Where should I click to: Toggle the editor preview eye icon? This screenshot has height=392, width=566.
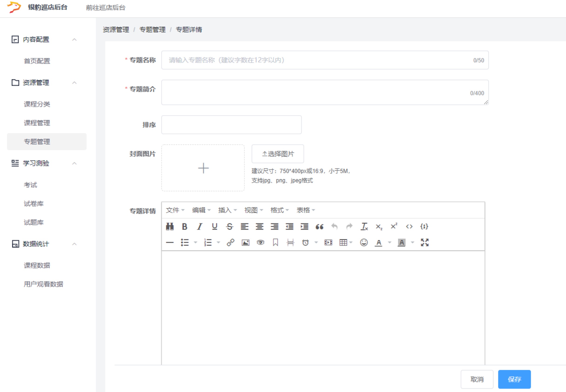pyautogui.click(x=260, y=243)
